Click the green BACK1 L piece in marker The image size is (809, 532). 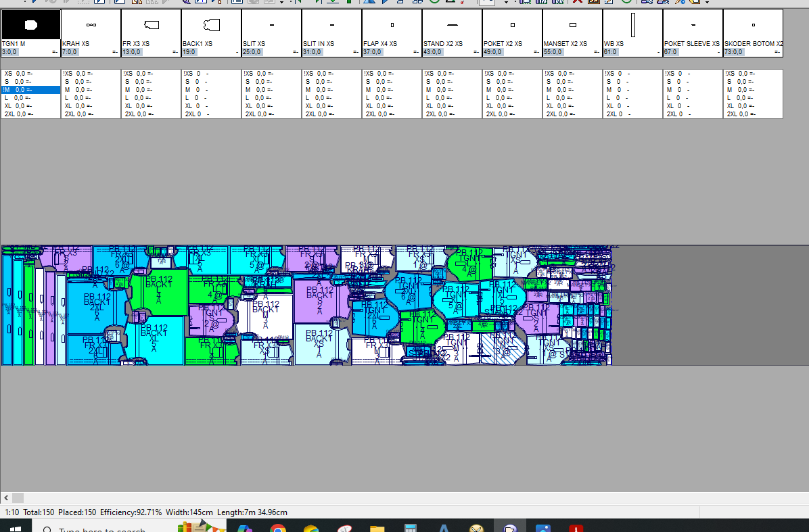tap(160, 293)
